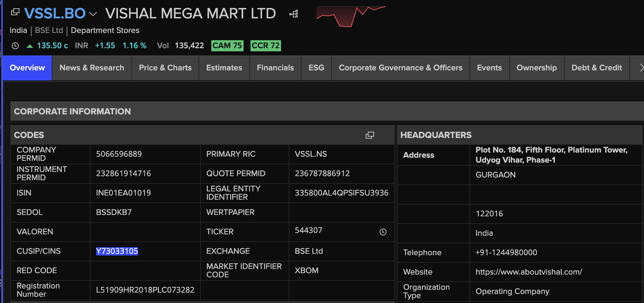The height and width of the screenshot is (303, 644).
Task: Open the Debt & Credit tab
Action: tap(597, 68)
